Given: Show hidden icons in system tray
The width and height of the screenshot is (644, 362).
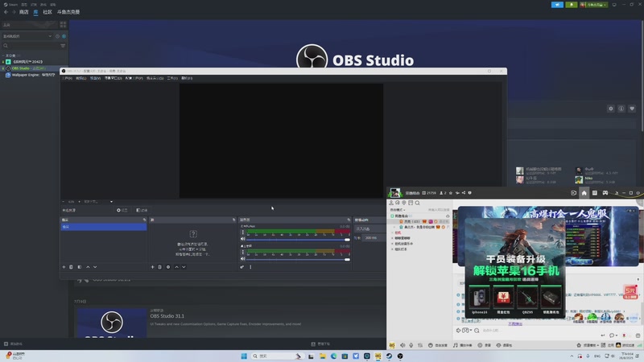Looking at the screenshot, I should pyautogui.click(x=572, y=356).
